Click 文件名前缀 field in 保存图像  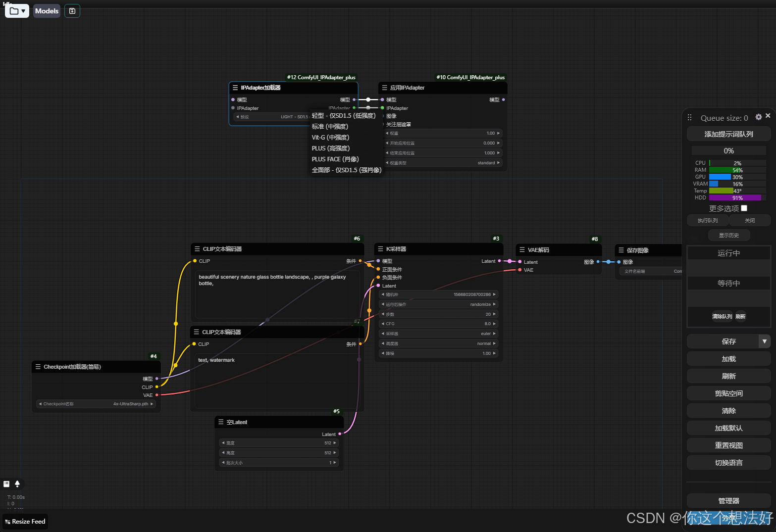click(x=651, y=271)
